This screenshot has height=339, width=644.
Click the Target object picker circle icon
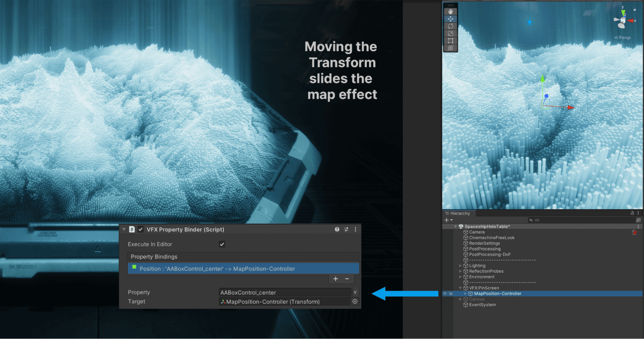pyautogui.click(x=355, y=301)
